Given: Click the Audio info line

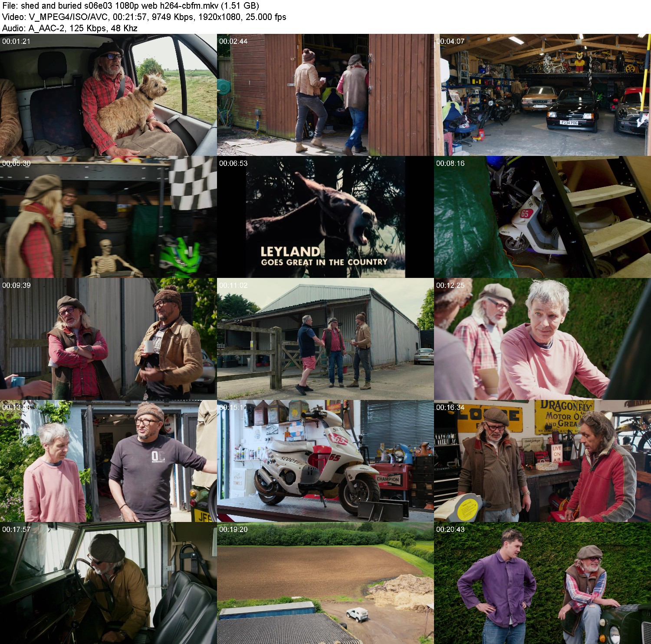Looking at the screenshot, I should click(x=70, y=28).
